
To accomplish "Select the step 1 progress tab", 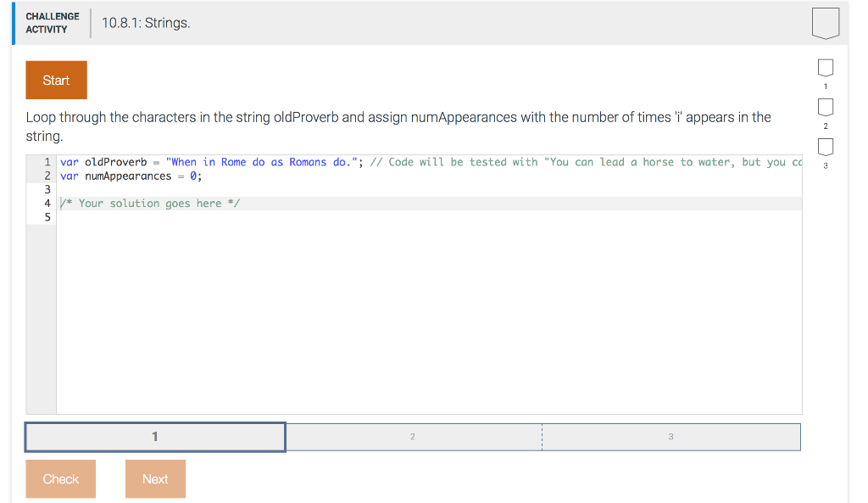I will coord(155,436).
